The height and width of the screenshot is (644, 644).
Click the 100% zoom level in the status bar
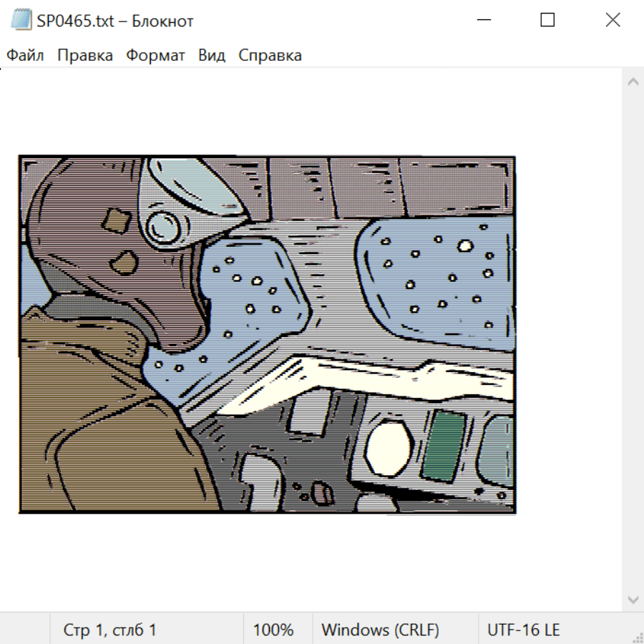click(x=273, y=630)
